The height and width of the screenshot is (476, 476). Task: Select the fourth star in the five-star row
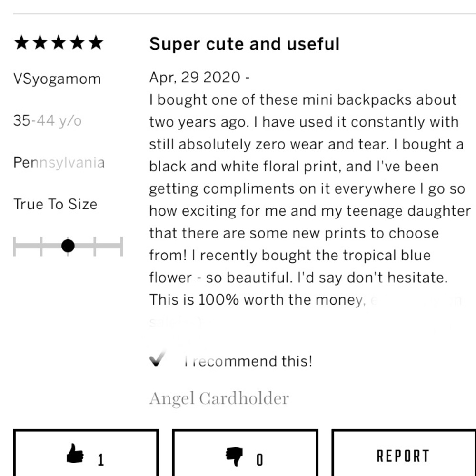pos(78,43)
